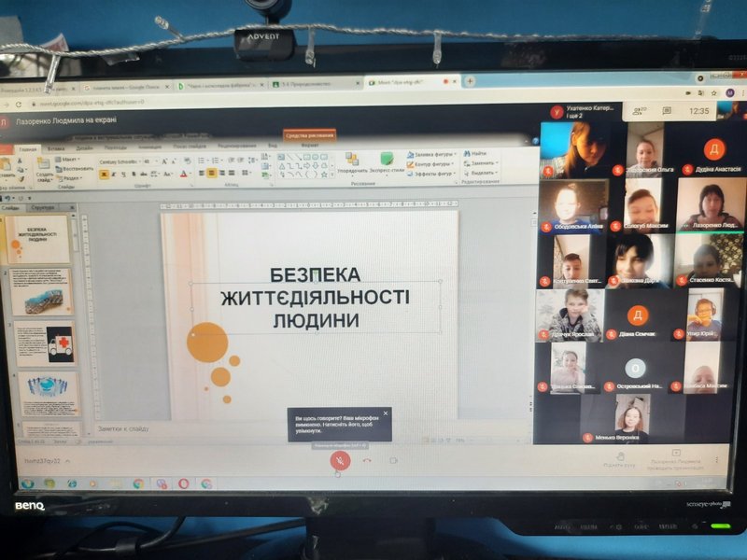The height and width of the screenshot is (560, 747).
Task: Align text left in the paragraph group
Action: 202,174
